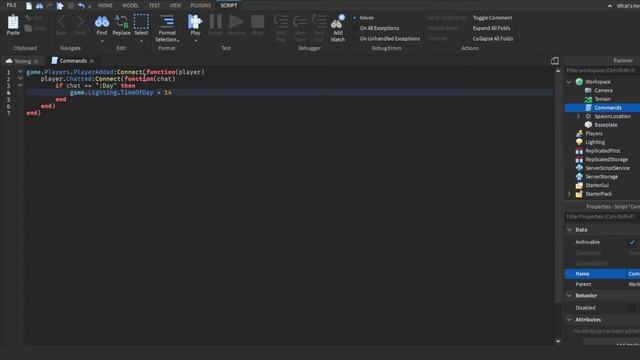Close the Commands script tab
Screen dimensions: 640x360
[92, 61]
